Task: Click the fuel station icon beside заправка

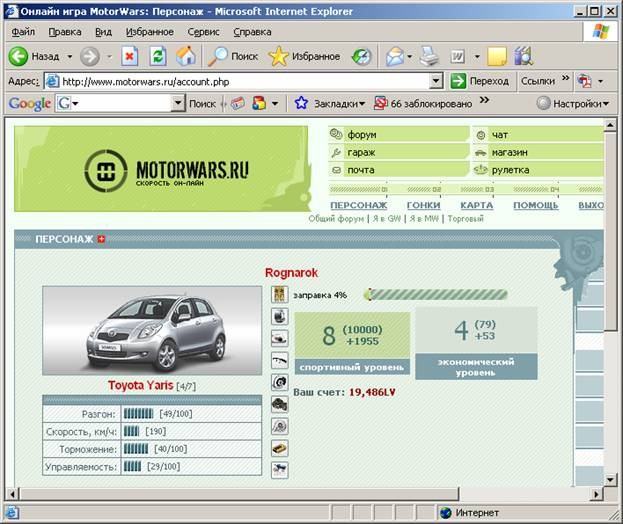Action: tap(280, 295)
